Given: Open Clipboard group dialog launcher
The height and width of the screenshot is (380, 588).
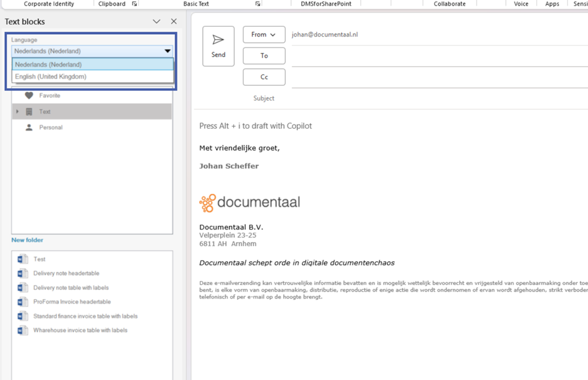Looking at the screenshot, I should click(134, 4).
